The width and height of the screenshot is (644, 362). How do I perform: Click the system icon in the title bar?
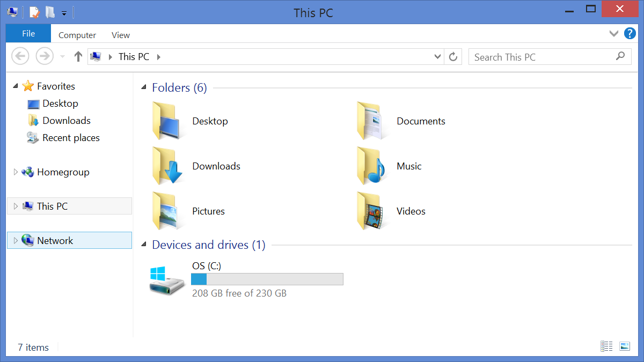coord(12,12)
